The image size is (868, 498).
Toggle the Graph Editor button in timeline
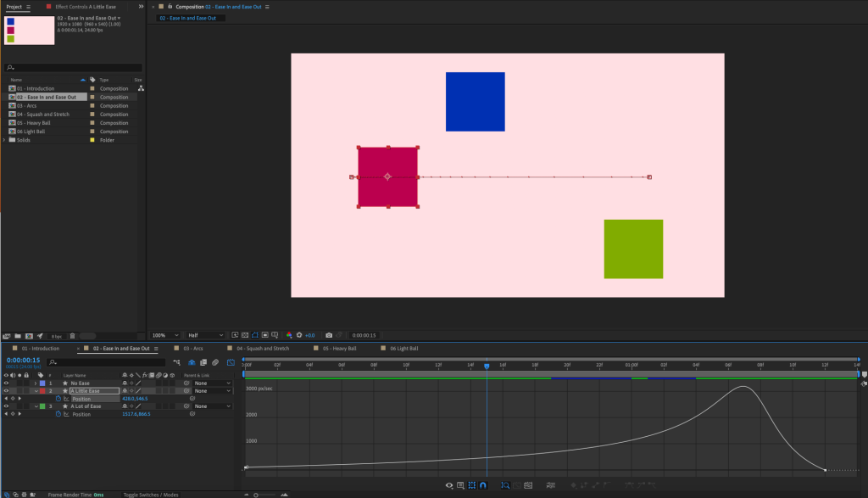pos(231,362)
